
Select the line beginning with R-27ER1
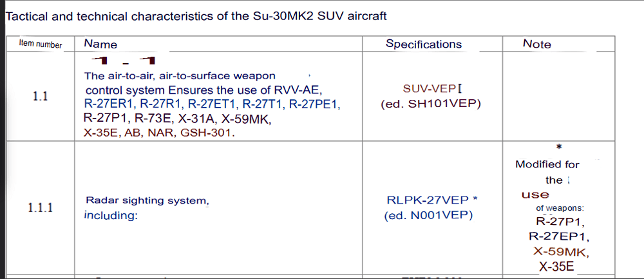click(212, 104)
